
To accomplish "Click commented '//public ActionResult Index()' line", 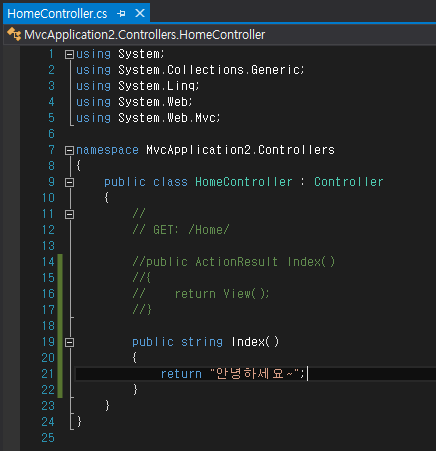I will pos(234,262).
